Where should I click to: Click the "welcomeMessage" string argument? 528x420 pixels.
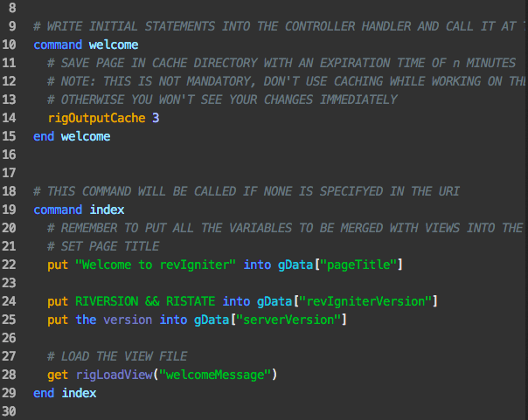pos(215,375)
